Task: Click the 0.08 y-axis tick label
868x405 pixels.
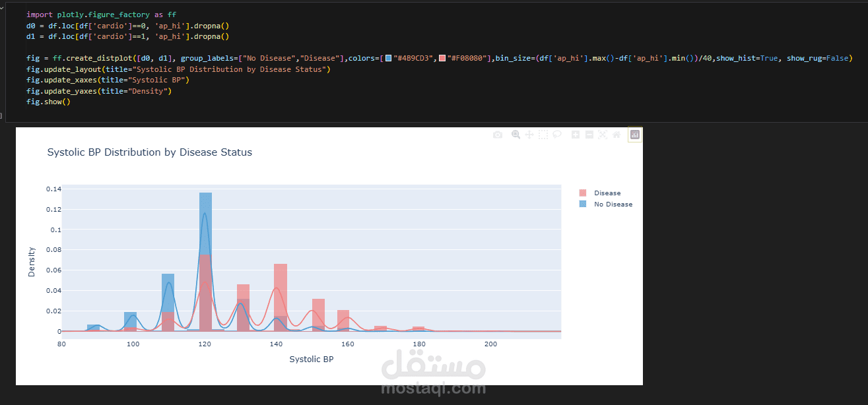Action: 53,250
